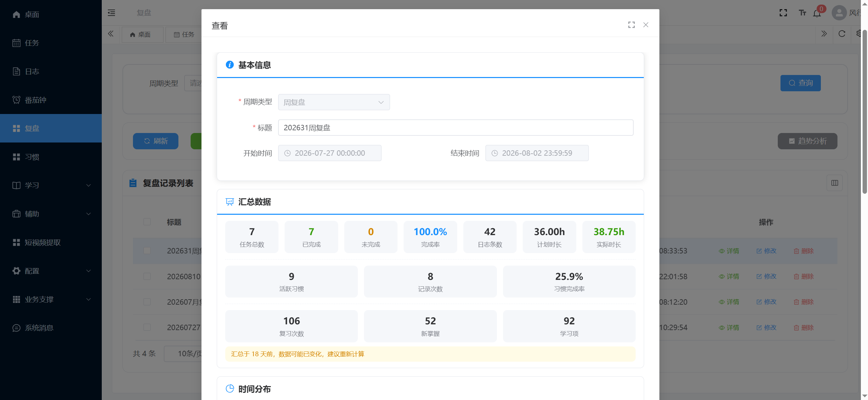Expand the 辅助 sidebar submenu
The width and height of the screenshot is (868, 400).
(51, 214)
